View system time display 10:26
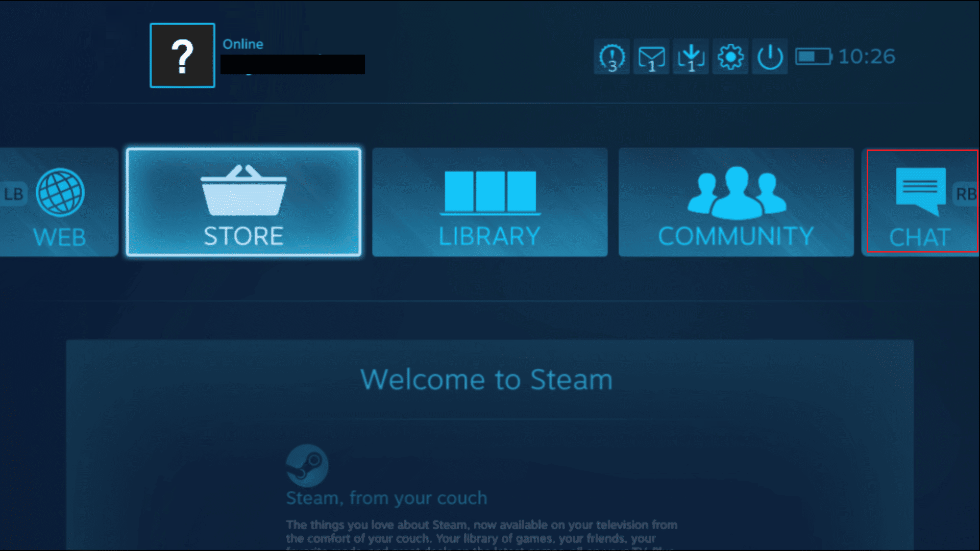The width and height of the screenshot is (980, 551). pos(875,57)
